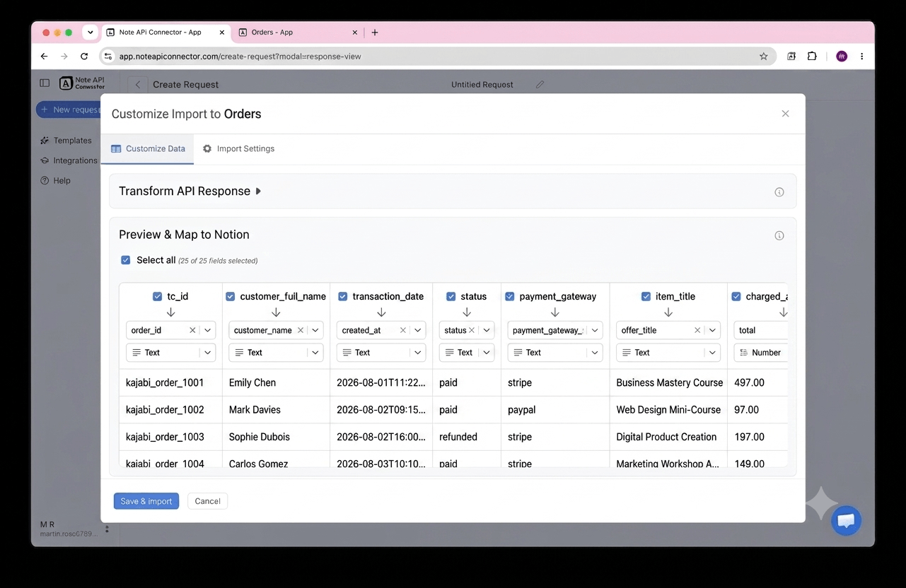Viewport: 906px width, 588px height.
Task: Go back using Create Request chevron
Action: click(138, 85)
